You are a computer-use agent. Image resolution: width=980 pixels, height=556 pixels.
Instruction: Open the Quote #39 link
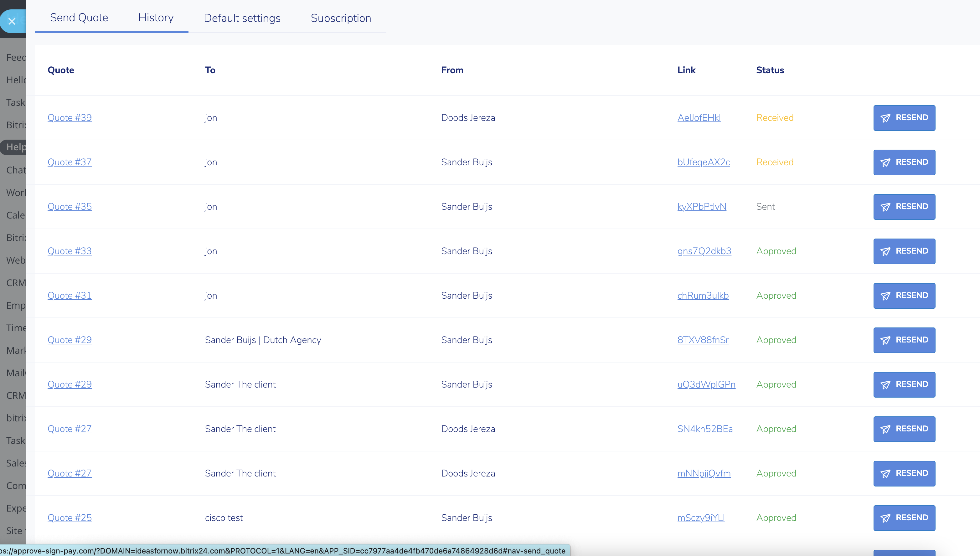coord(70,118)
